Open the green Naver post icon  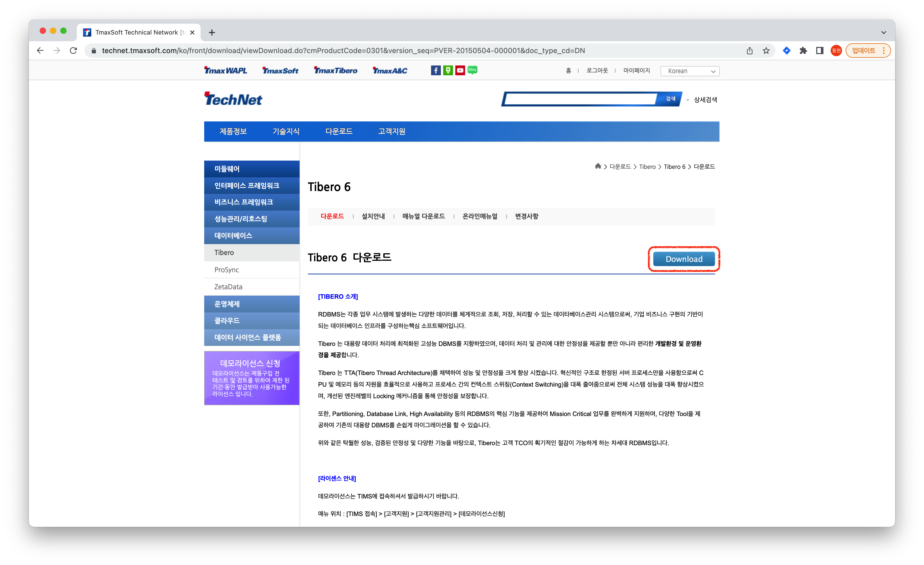point(448,70)
